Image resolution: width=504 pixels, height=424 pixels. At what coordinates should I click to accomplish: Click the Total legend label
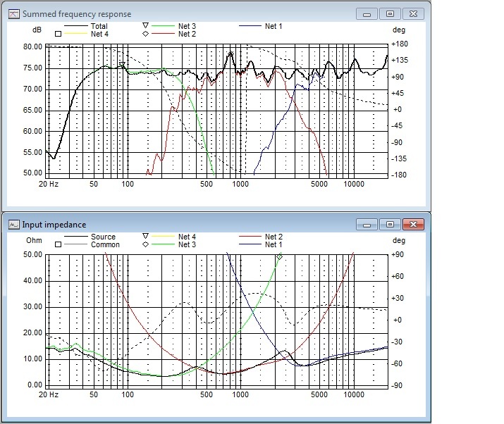99,26
